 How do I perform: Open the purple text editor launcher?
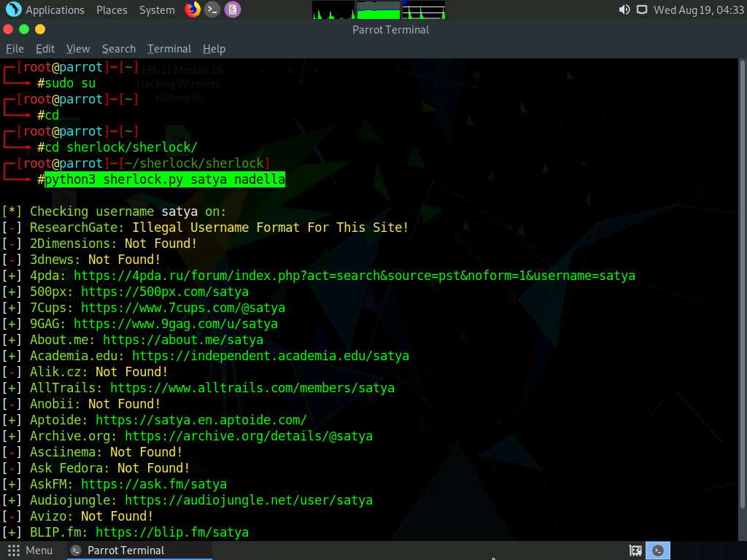coord(233,9)
